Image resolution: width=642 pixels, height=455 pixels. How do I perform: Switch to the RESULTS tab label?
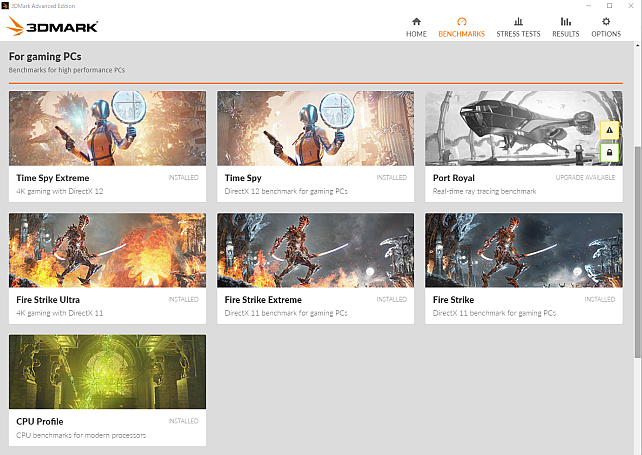click(x=566, y=34)
